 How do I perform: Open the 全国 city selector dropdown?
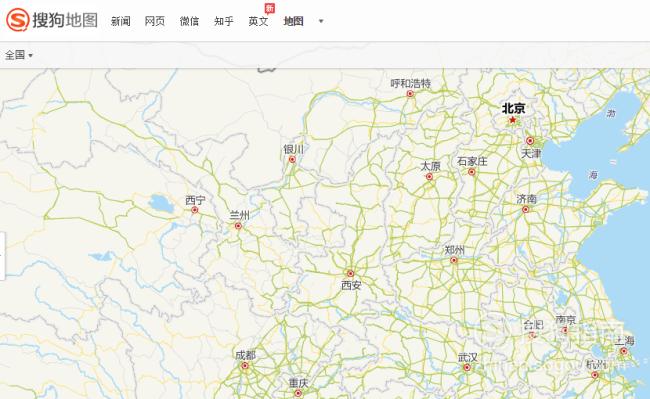pyautogui.click(x=19, y=55)
